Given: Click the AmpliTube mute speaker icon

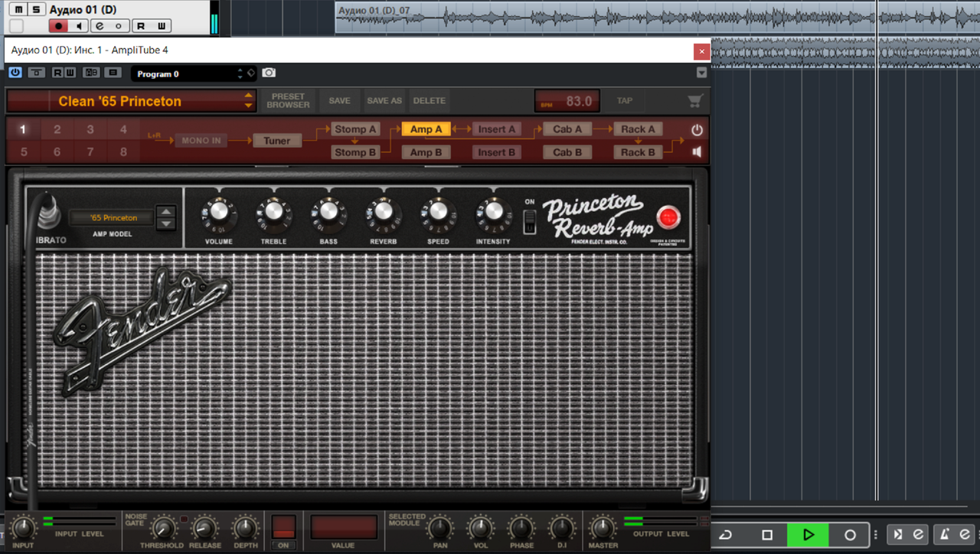Looking at the screenshot, I should [697, 152].
